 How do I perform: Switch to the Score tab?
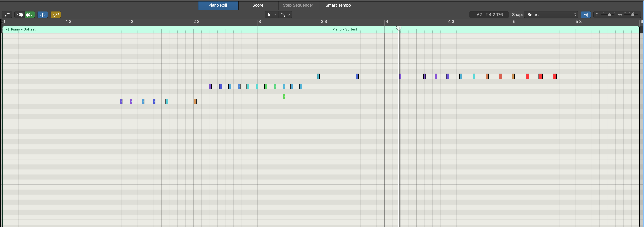[258, 5]
